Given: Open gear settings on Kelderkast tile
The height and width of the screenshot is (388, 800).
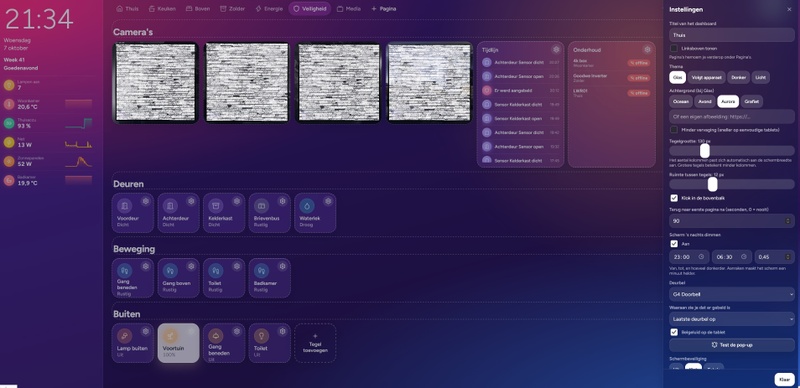Looking at the screenshot, I should 237,201.
